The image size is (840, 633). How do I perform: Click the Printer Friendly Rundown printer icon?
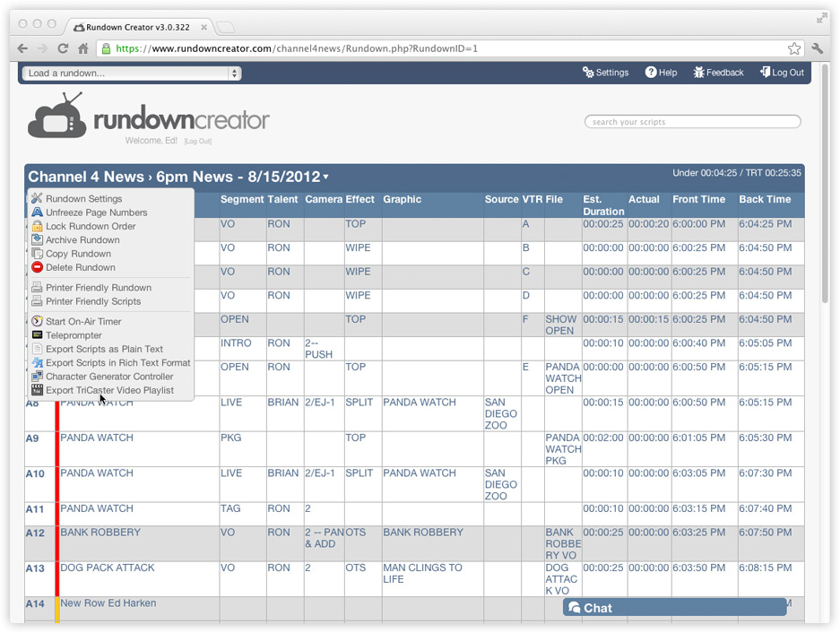37,287
